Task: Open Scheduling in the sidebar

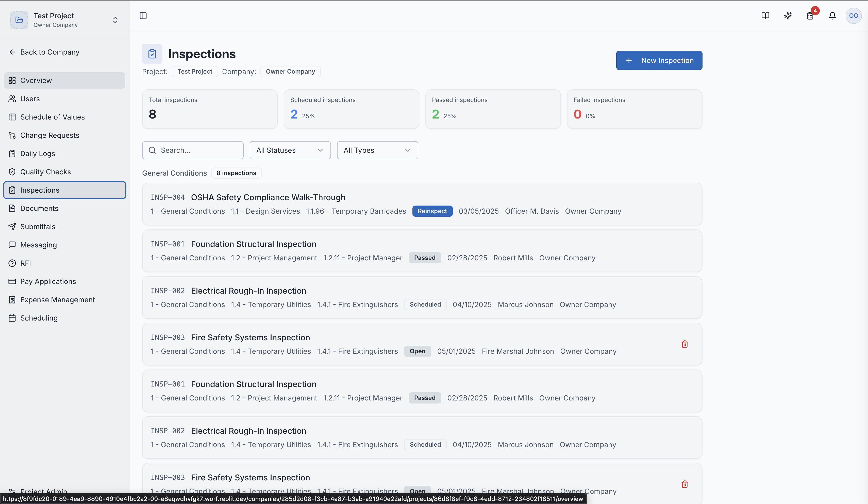Action: [x=65, y=318]
